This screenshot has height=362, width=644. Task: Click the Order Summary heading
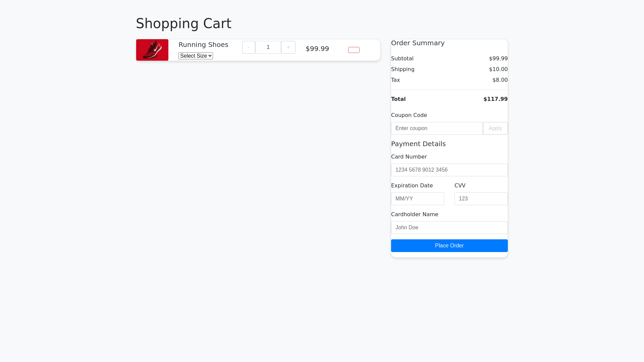click(418, 43)
